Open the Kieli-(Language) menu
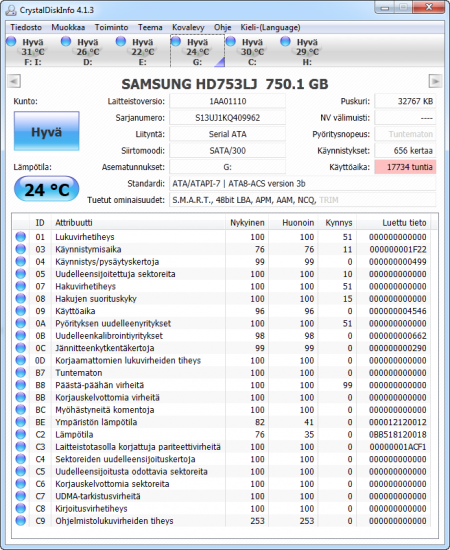The image size is (450, 550). [270, 27]
